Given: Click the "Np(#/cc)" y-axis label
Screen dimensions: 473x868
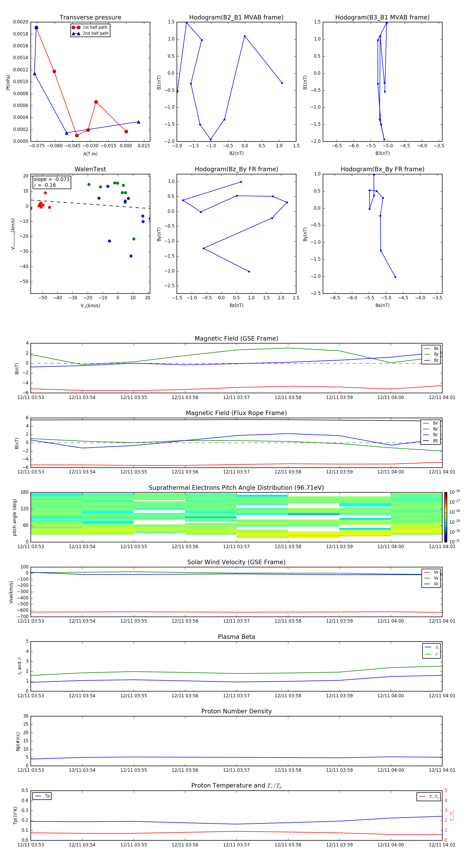Looking at the screenshot, I should click(x=18, y=741).
